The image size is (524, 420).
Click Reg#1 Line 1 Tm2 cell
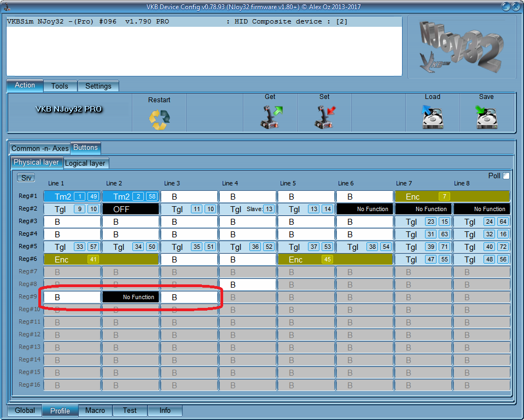click(x=72, y=196)
